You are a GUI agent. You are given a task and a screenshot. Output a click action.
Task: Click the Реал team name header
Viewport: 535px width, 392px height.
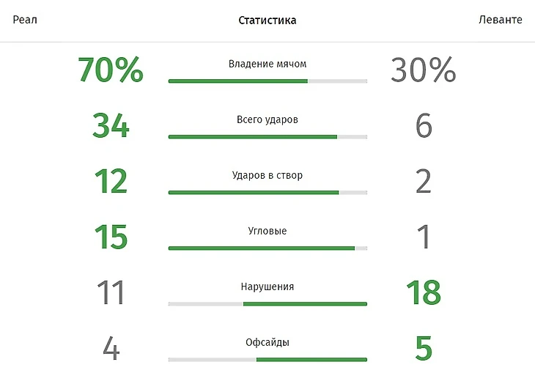[x=25, y=20]
